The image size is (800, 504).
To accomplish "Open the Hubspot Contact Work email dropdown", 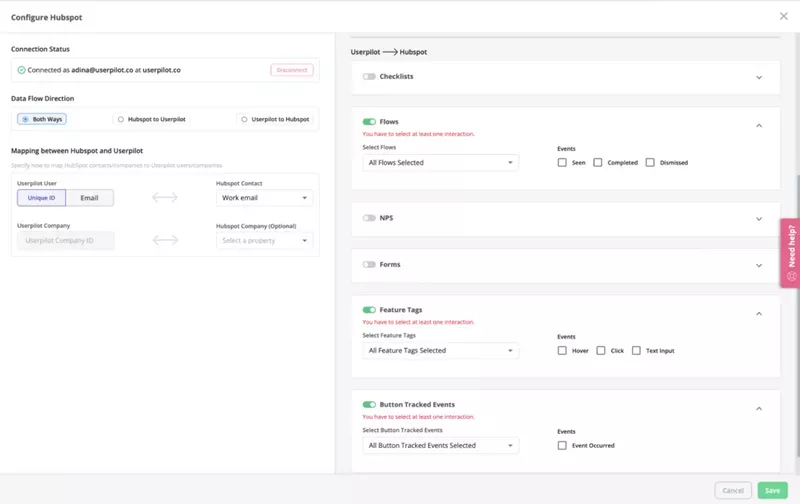I will click(x=264, y=197).
